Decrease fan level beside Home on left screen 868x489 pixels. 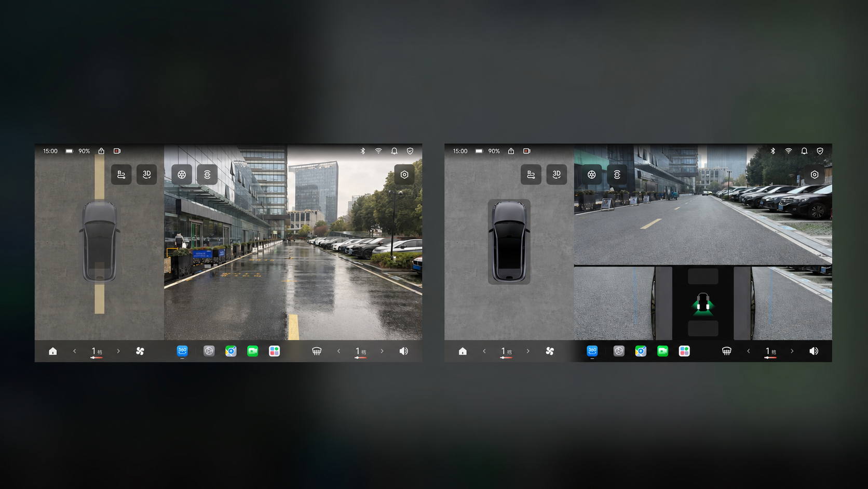tap(75, 351)
